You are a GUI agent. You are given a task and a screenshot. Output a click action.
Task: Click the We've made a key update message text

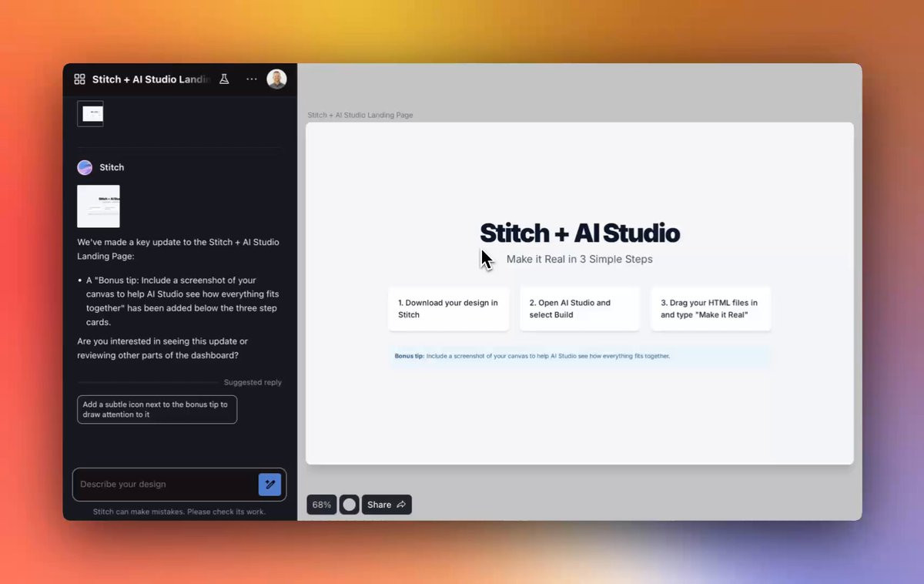(x=178, y=249)
